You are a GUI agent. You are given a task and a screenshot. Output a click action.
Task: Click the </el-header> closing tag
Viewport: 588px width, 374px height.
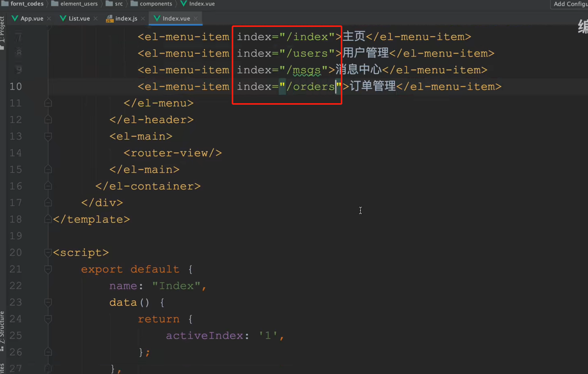151,120
